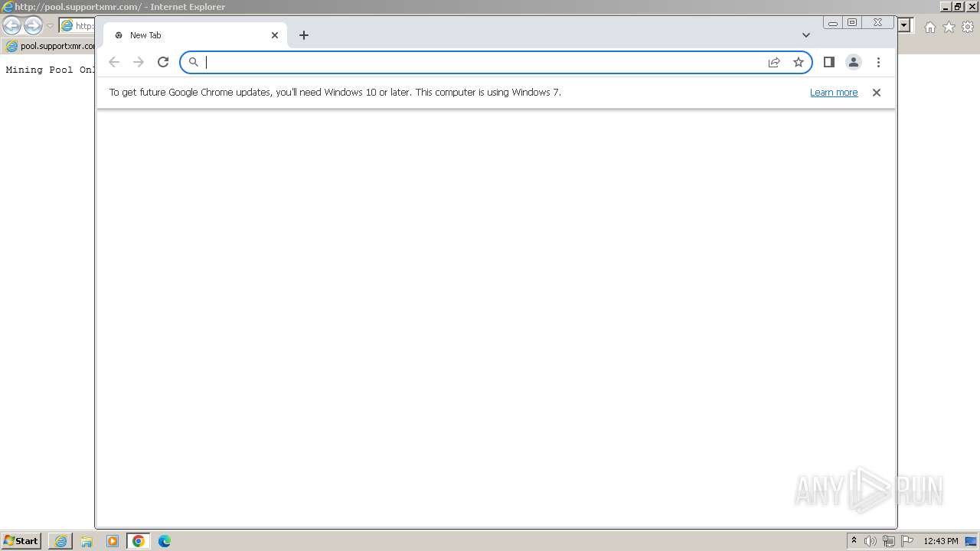
Task: Click Internet Explorer's back button
Action: (11, 26)
